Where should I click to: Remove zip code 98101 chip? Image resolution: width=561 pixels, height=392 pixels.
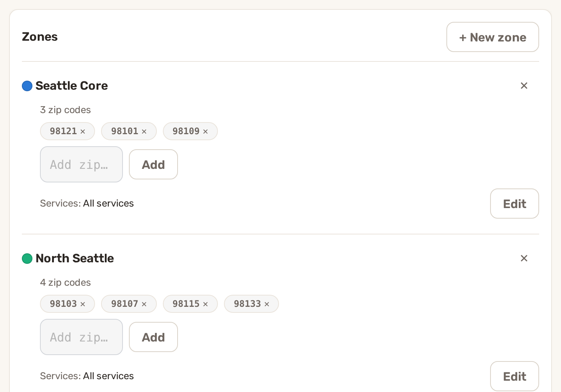[144, 132]
